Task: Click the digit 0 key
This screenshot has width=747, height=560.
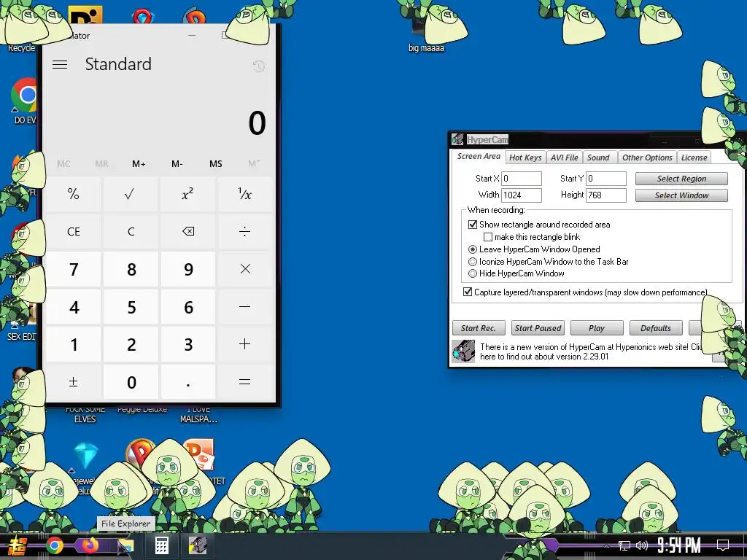Action: point(131,381)
